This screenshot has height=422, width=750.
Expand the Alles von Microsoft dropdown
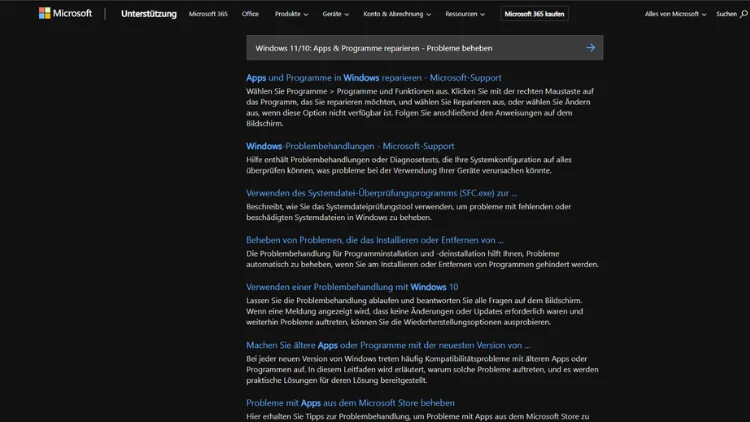coord(675,14)
